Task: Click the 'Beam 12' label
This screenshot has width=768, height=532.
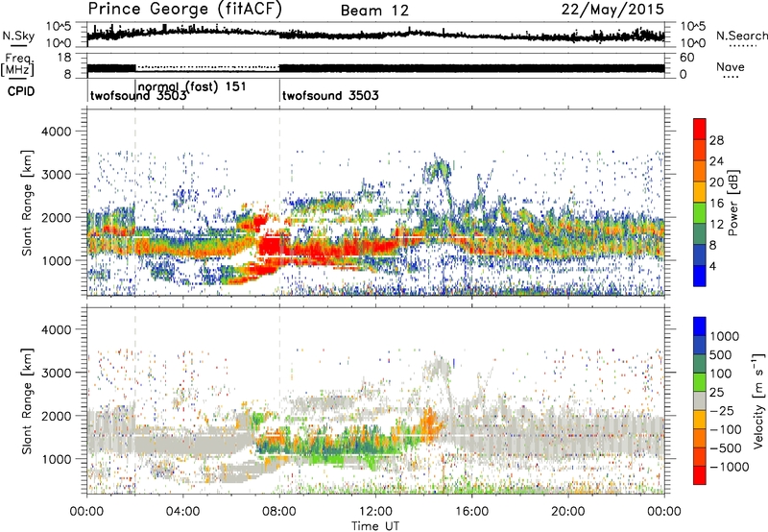Action: click(x=374, y=11)
